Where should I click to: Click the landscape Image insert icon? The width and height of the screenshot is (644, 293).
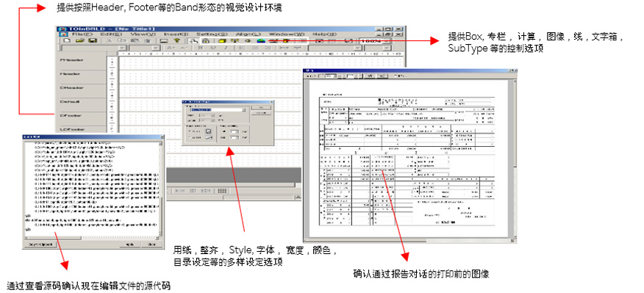[x=261, y=40]
